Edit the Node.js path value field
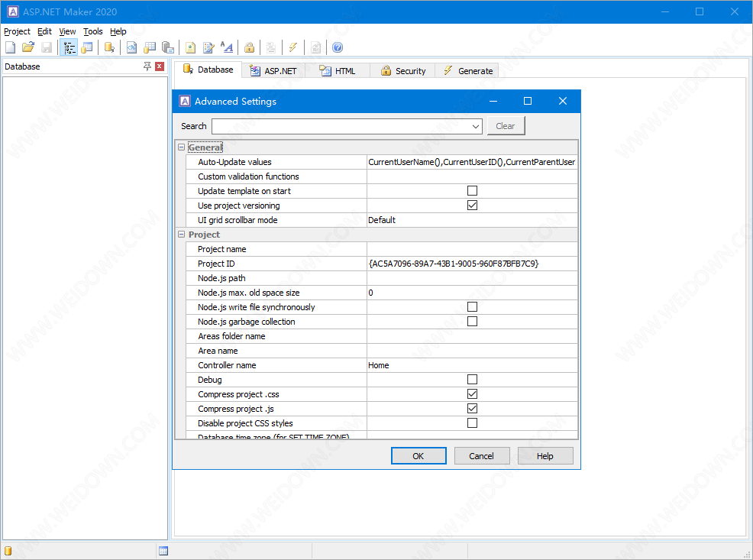This screenshot has width=753, height=560. 472,278
